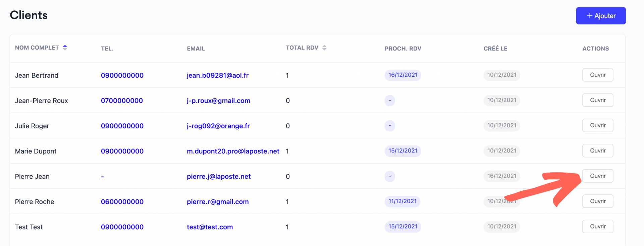Image resolution: width=644 pixels, height=246 pixels.
Task: Click Test Test's 15/12/2021 appointment badge
Action: (x=403, y=227)
